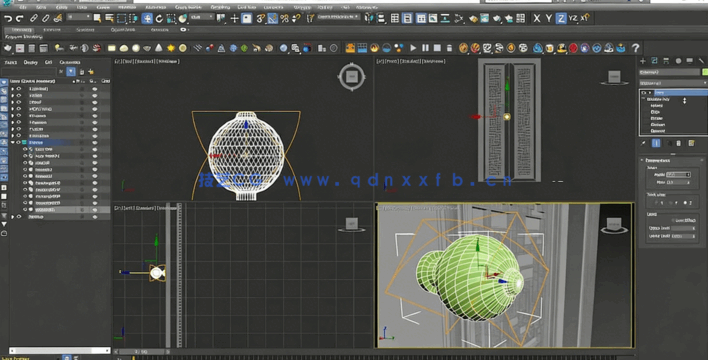Click the time slider handle at the bottom
708x360 pixels.
coord(142,351)
